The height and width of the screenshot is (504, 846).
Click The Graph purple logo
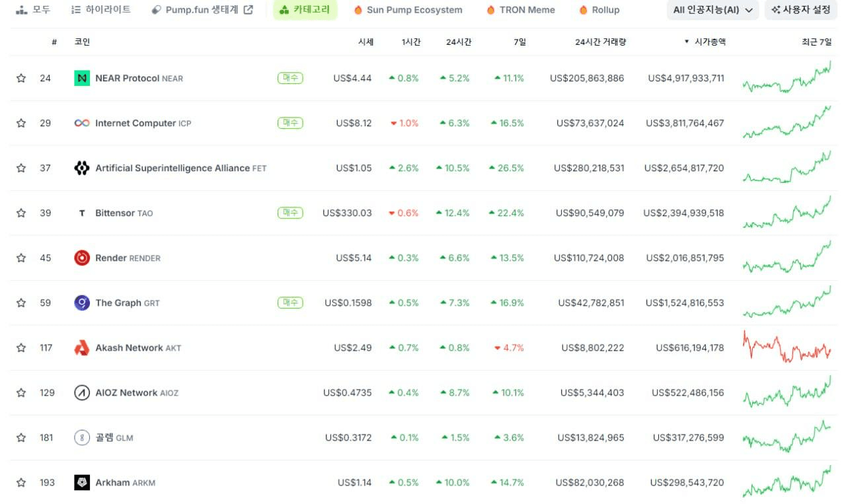click(x=82, y=303)
